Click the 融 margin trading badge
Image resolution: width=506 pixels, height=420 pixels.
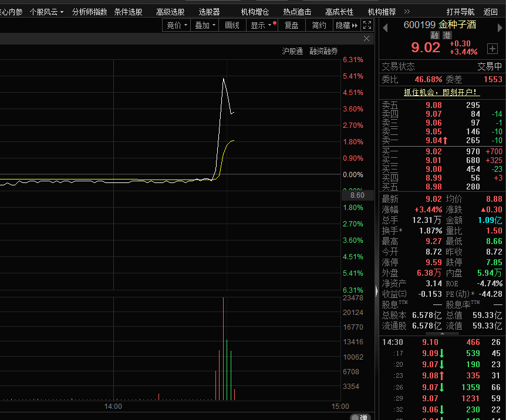(434, 36)
